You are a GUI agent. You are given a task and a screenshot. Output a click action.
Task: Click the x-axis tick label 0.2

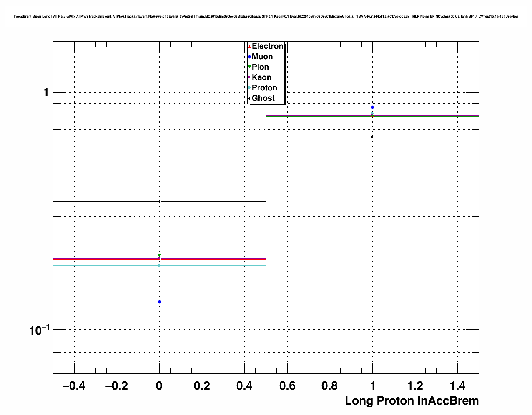(x=202, y=386)
